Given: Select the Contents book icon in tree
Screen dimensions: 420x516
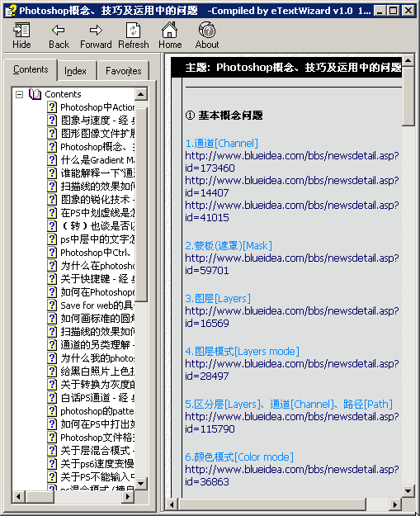Looking at the screenshot, I should point(35,94).
